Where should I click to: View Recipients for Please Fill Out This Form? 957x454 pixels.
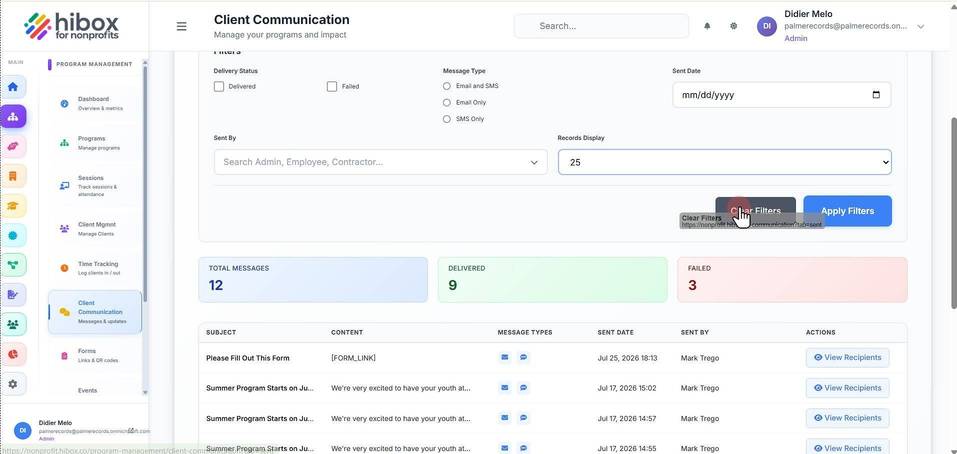click(847, 358)
